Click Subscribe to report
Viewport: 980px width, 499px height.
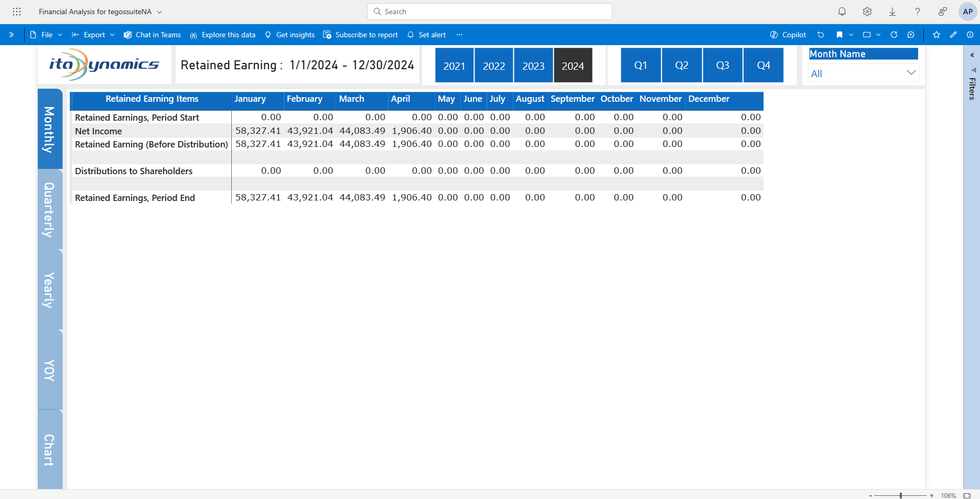[360, 35]
